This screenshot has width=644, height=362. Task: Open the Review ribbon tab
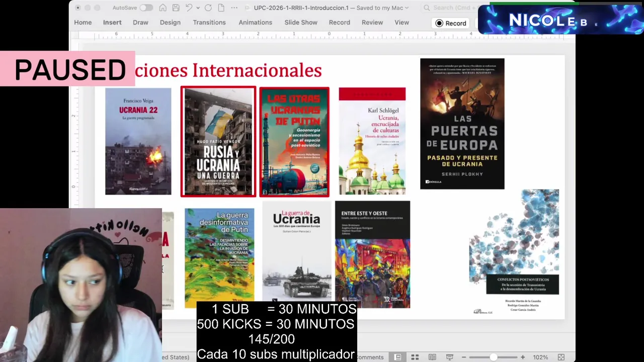click(372, 23)
